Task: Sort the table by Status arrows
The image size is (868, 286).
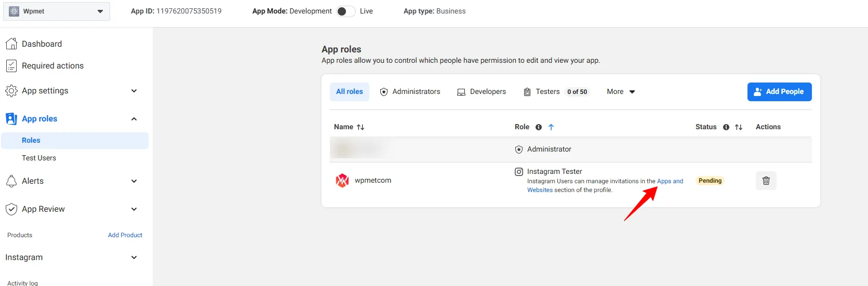Action: [739, 127]
